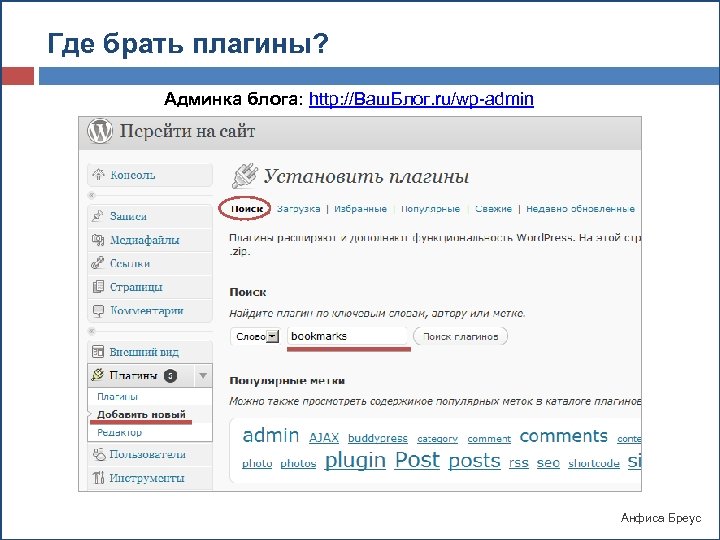Click the Анфиса Бреус author text
This screenshot has width=720, height=540.
coord(661,518)
